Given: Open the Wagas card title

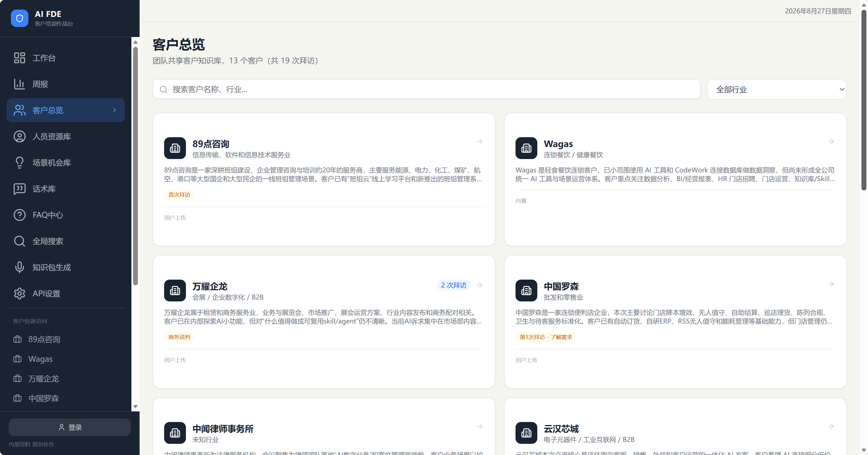Looking at the screenshot, I should pos(558,144).
